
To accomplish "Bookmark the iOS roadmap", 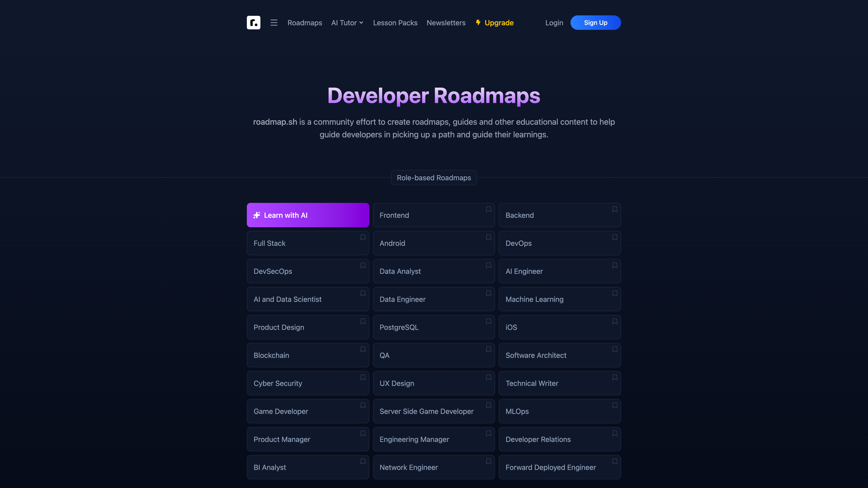I will click(615, 321).
